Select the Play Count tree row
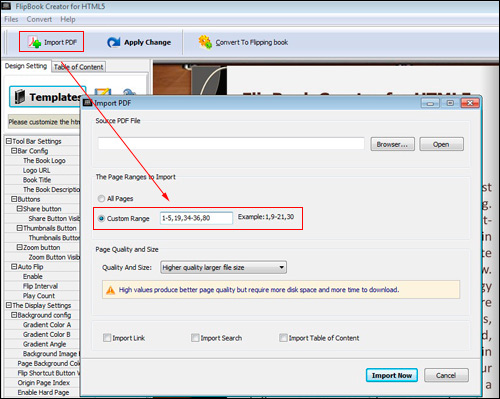The image size is (500, 399). coord(42,296)
